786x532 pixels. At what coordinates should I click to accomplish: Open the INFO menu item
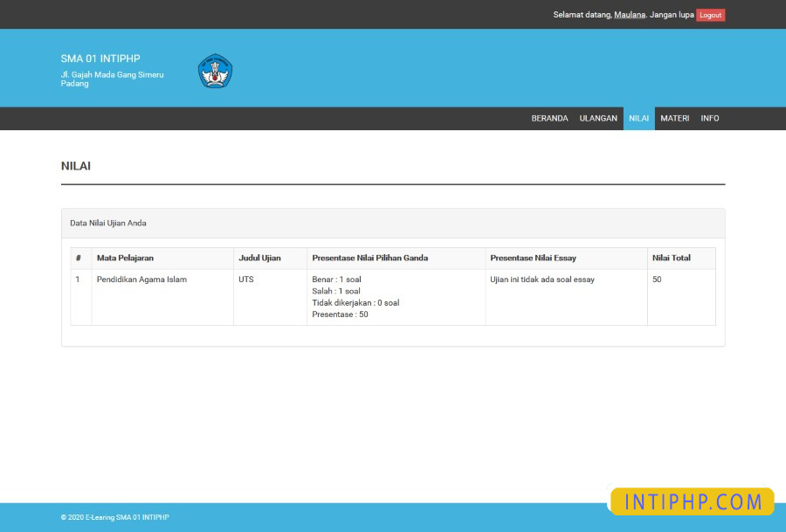[710, 118]
